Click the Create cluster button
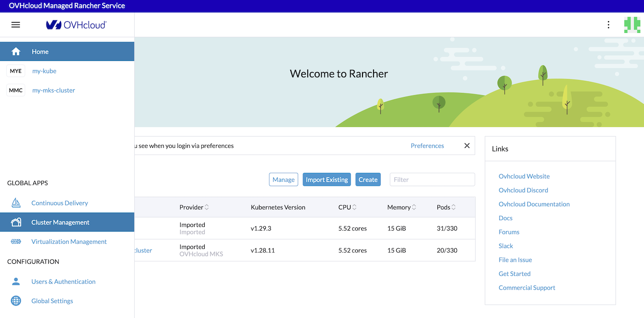 pyautogui.click(x=368, y=179)
